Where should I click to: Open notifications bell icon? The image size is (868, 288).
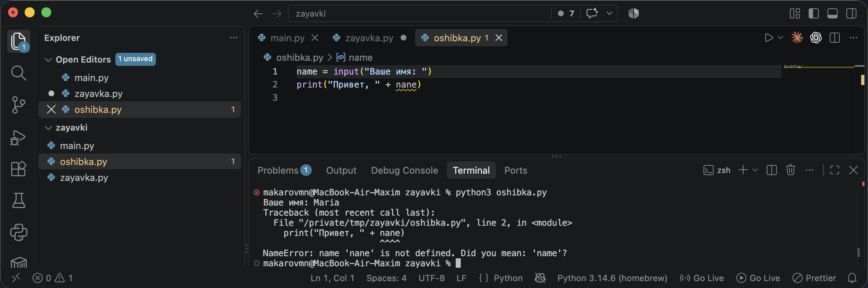pos(852,278)
